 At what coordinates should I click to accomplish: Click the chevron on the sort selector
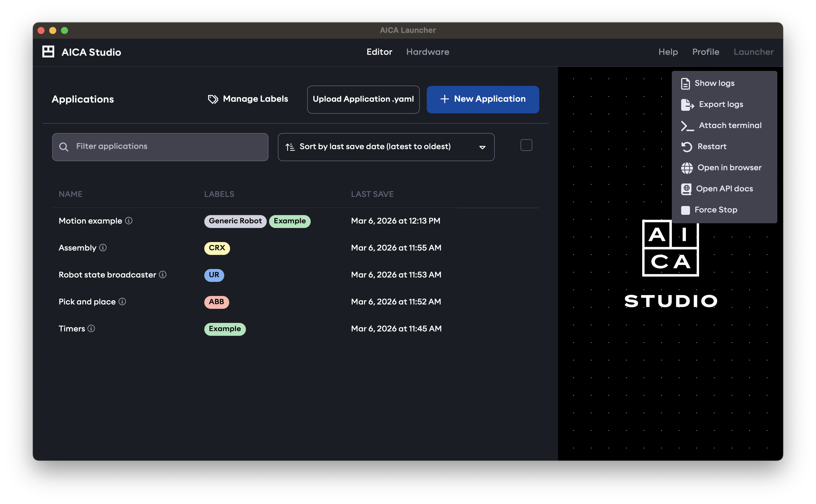click(x=482, y=147)
